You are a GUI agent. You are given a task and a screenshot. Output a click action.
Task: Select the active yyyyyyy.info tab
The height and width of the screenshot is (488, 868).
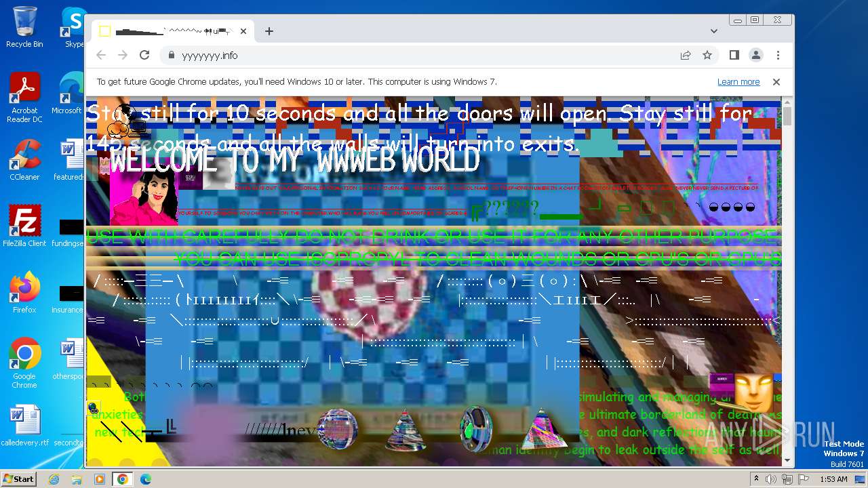click(x=173, y=31)
